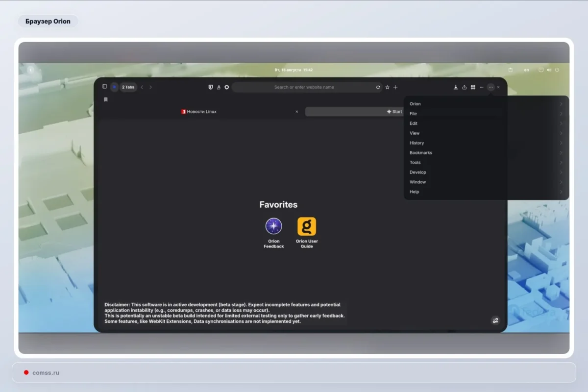
Task: Click the paintbrush icon beside the shield
Action: pyautogui.click(x=219, y=87)
